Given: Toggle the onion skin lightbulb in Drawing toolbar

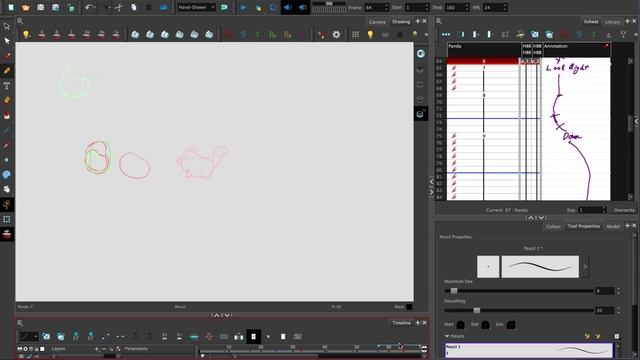Looking at the screenshot, I should [x=26, y=35].
